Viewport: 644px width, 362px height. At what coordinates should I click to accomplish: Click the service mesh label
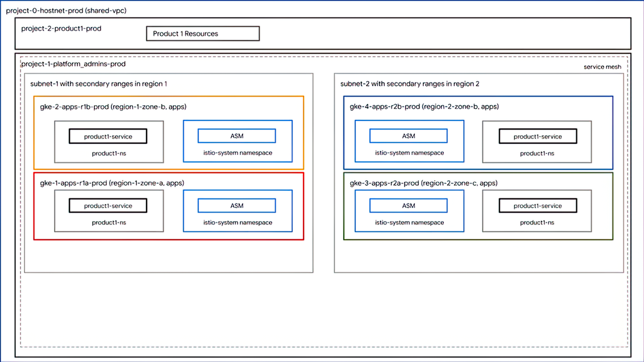[603, 67]
